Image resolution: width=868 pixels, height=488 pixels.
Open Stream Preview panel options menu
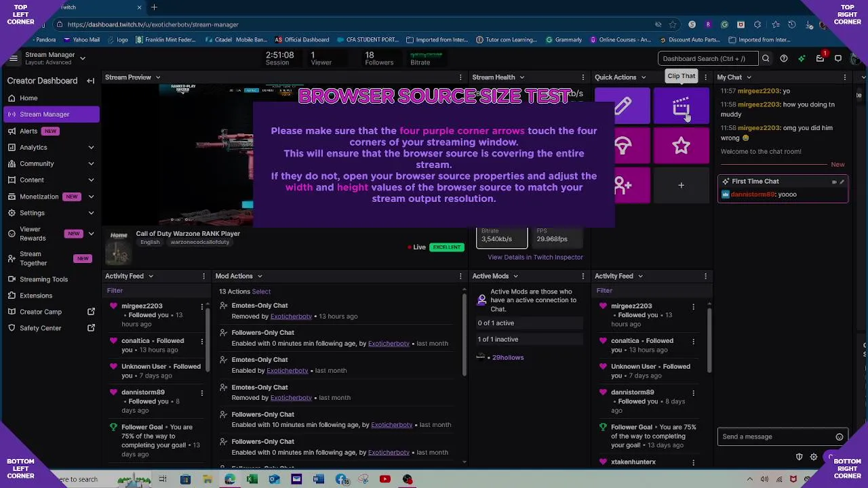(460, 77)
